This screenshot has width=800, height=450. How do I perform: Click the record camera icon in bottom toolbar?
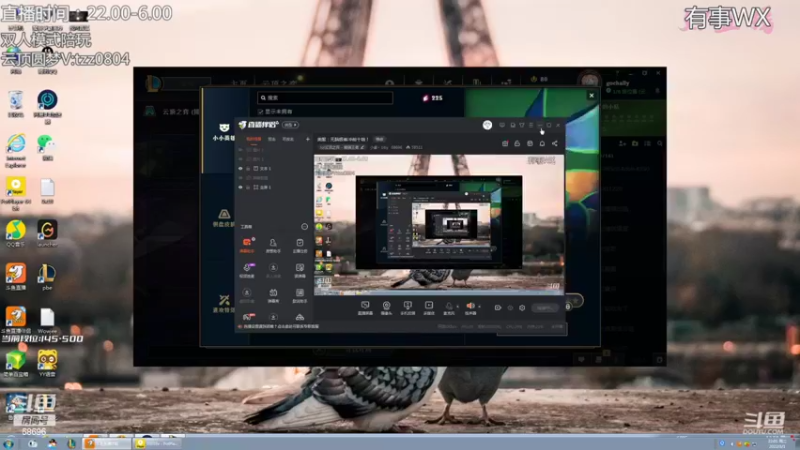click(498, 308)
